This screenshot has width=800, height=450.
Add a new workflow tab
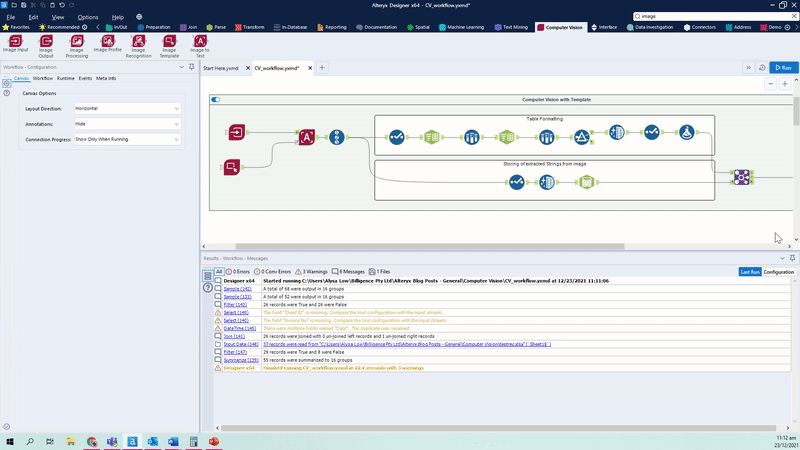point(322,67)
